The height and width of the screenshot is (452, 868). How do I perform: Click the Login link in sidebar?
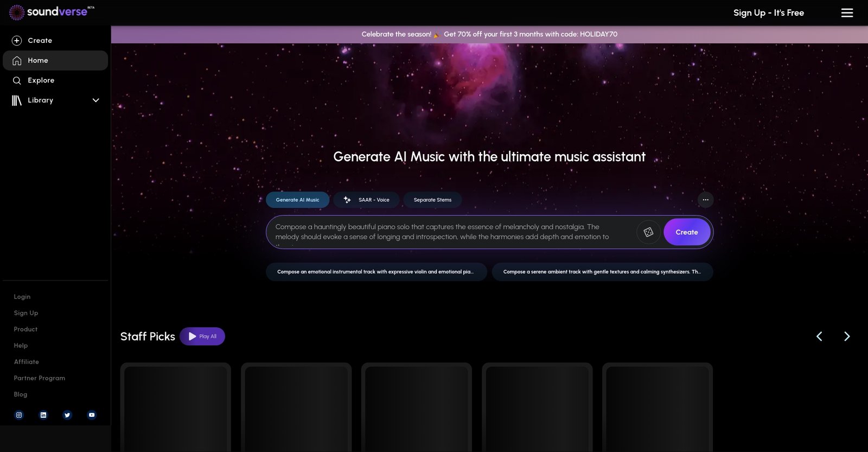[22, 297]
